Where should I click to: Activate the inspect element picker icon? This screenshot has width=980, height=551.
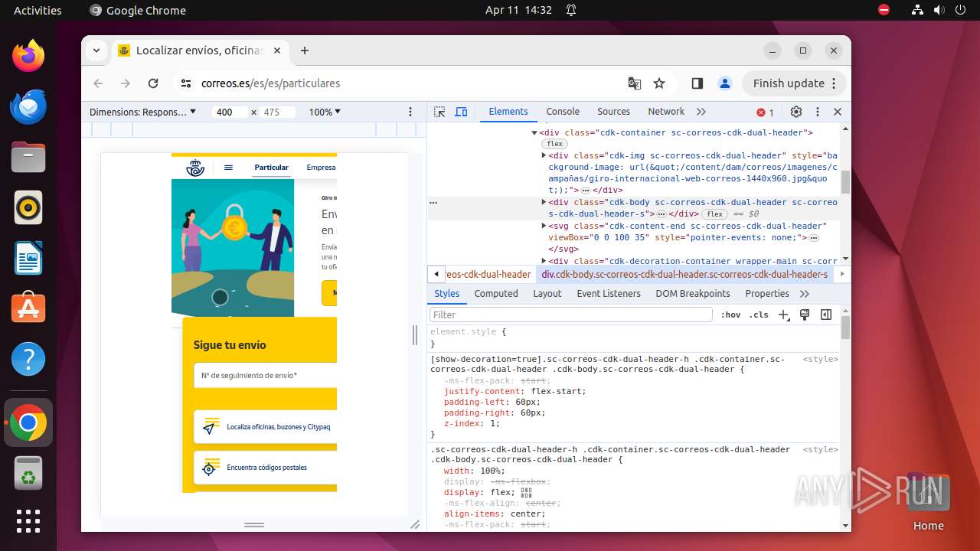(x=439, y=112)
